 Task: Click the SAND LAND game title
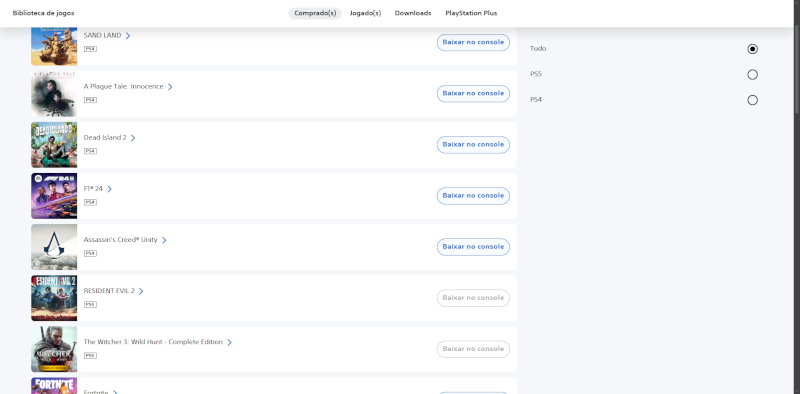pos(103,36)
